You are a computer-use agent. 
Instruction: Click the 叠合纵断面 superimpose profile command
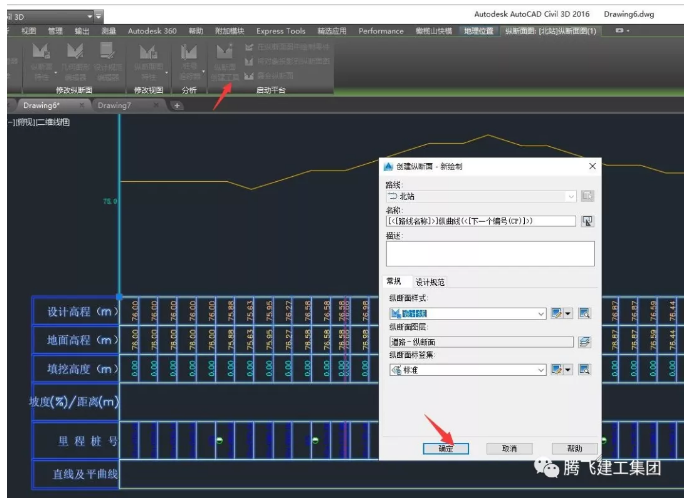[x=269, y=76]
